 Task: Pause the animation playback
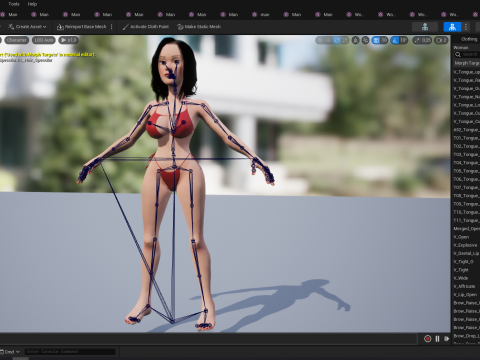click(x=437, y=339)
